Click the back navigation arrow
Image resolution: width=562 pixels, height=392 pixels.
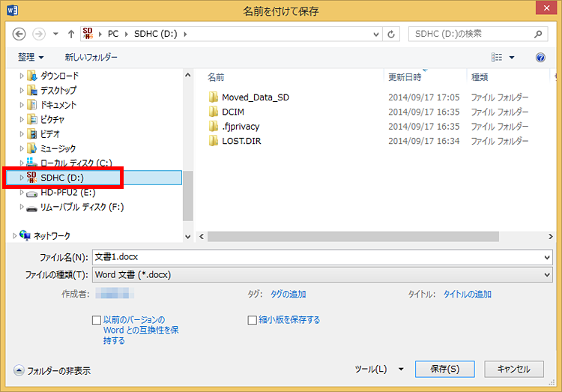click(x=19, y=34)
